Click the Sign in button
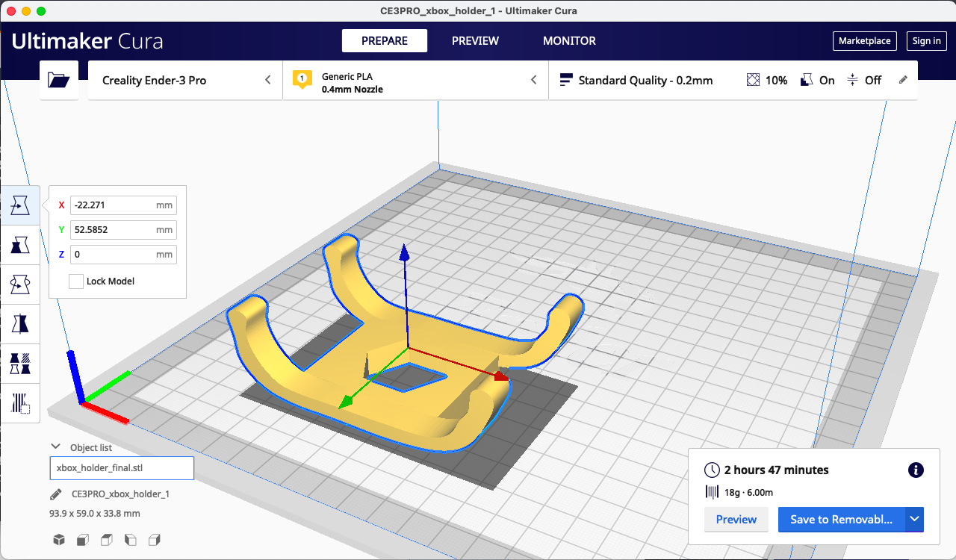The height and width of the screenshot is (560, 956). click(927, 41)
